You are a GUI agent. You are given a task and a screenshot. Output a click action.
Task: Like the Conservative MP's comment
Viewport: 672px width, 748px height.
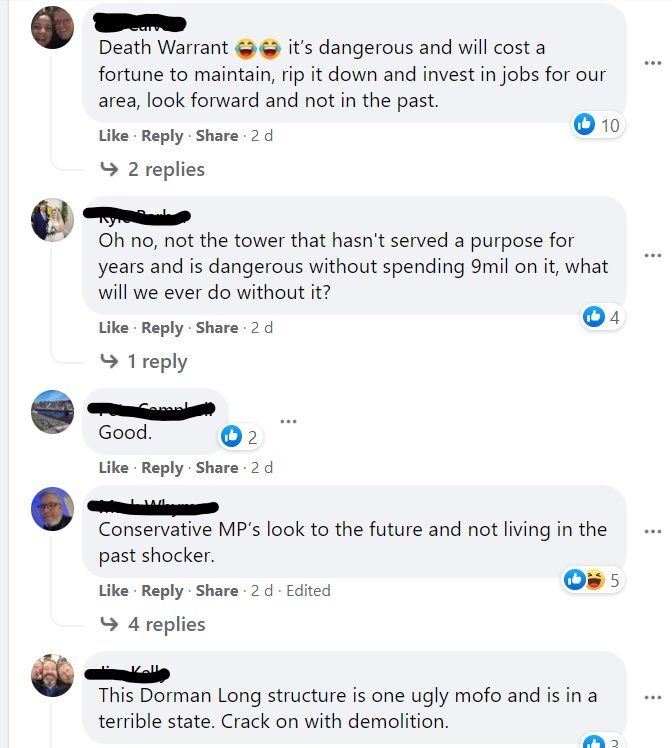coord(113,591)
